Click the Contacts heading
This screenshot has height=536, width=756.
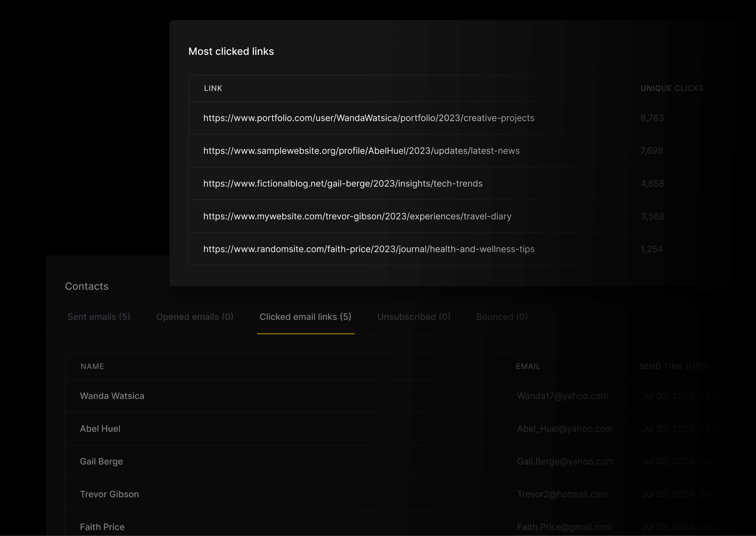coord(87,286)
